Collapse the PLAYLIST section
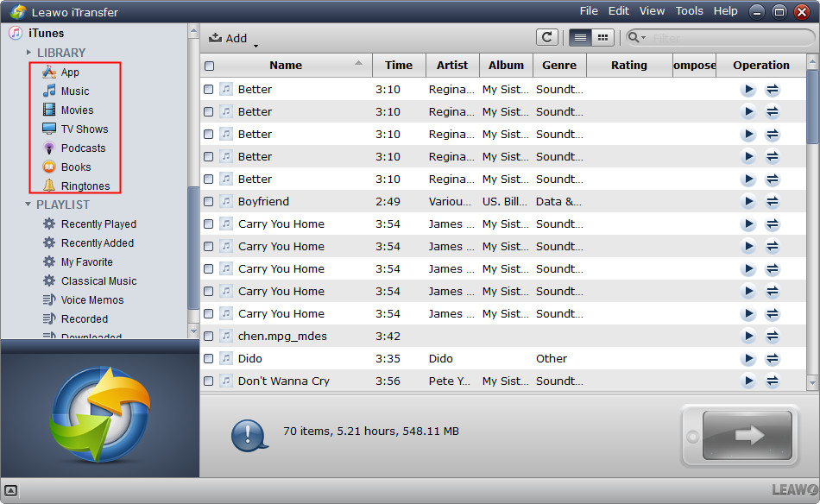The height and width of the screenshot is (504, 820). click(x=28, y=205)
